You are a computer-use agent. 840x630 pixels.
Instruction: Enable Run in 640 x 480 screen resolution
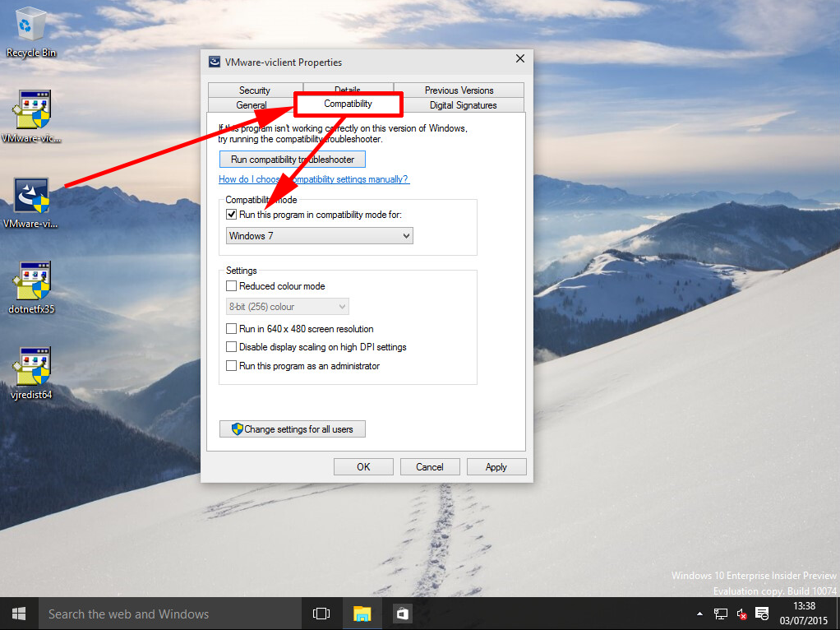click(x=232, y=329)
